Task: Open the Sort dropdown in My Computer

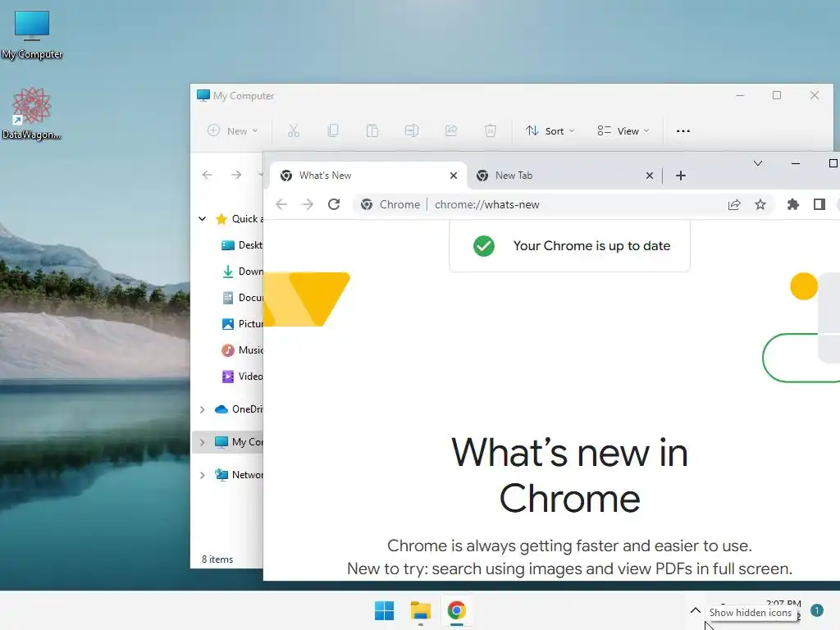Action: pos(550,130)
